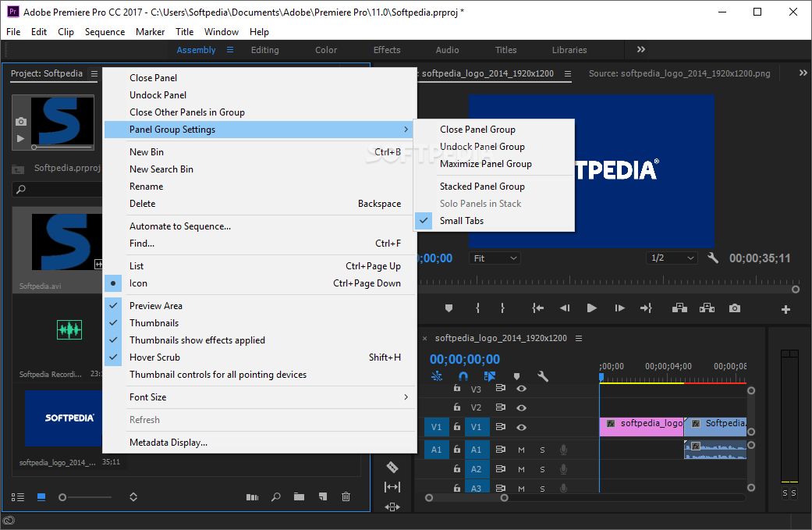Open the Marker menu in menu bar

pos(151,31)
